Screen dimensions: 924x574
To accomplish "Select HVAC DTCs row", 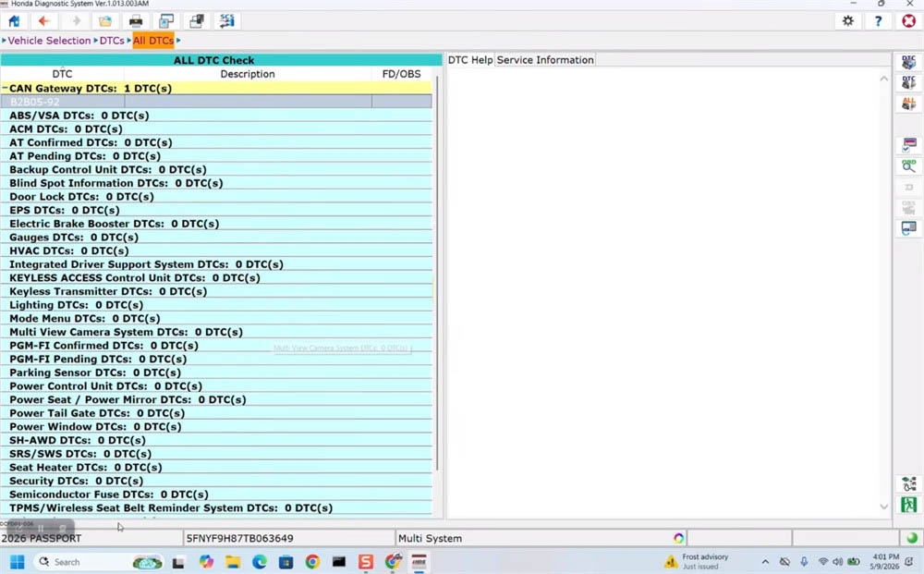I will (216, 250).
